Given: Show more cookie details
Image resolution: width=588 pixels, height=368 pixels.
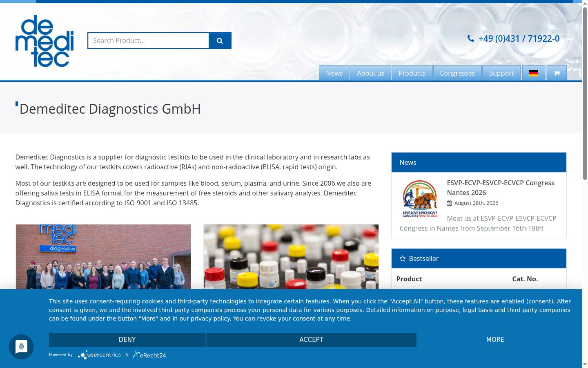Looking at the screenshot, I should [x=495, y=339].
